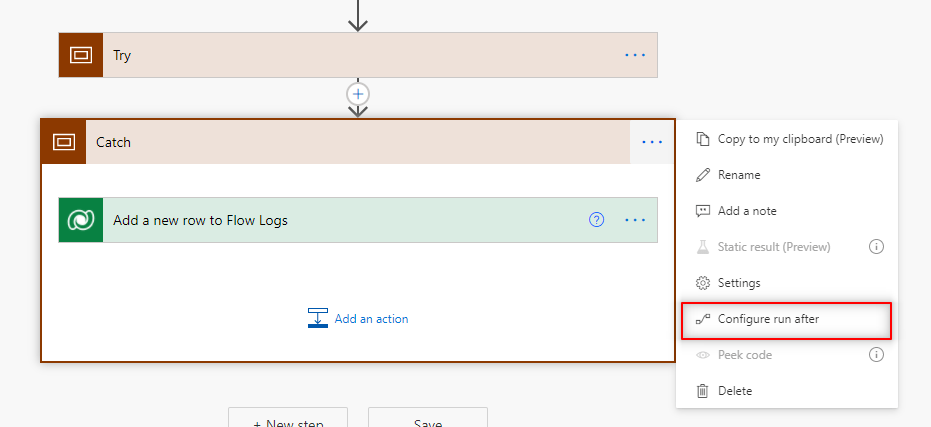Screen dimensions: 931x427
Task: Click the Catch scope icon
Action: click(x=63, y=142)
